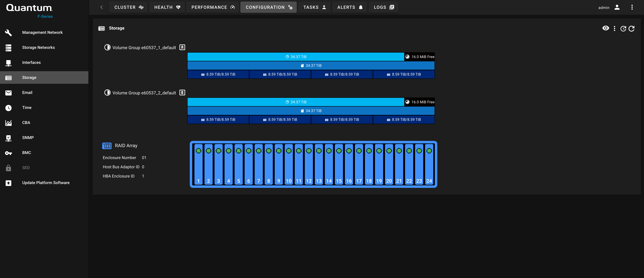Open Management Network wrench icon item

[x=42, y=32]
